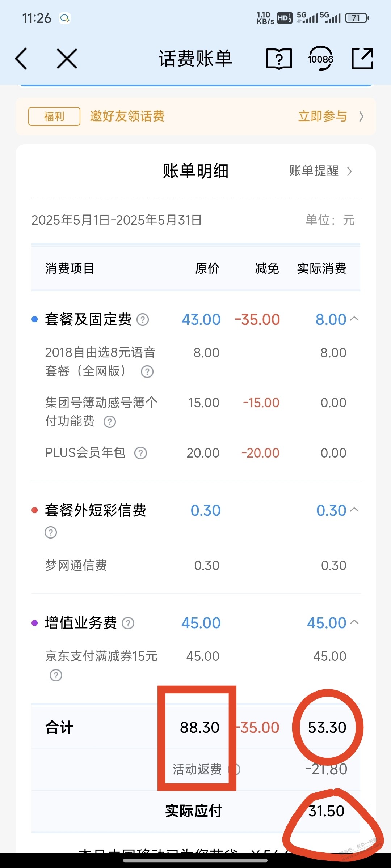
Task: Open help for 京东支付满减券15元
Action: click(56, 675)
